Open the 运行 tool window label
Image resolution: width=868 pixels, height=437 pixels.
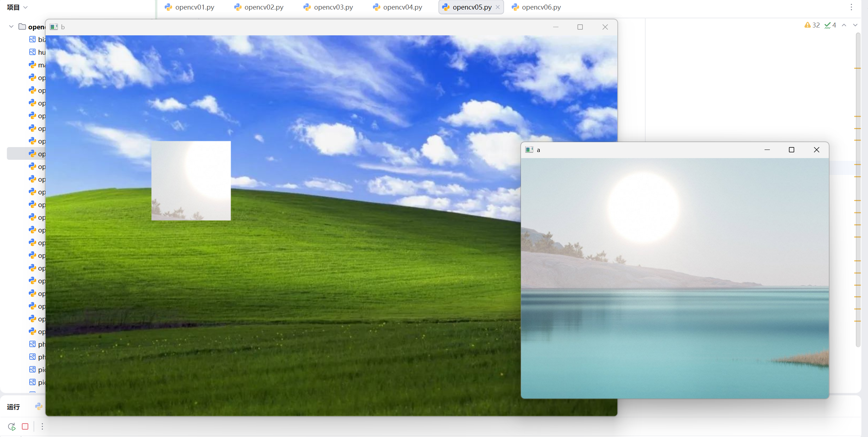coord(13,407)
